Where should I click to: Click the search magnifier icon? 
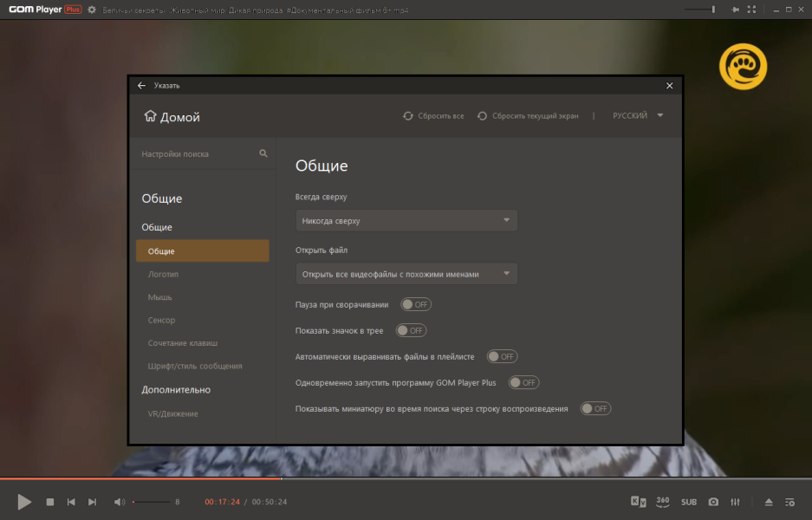pyautogui.click(x=263, y=153)
